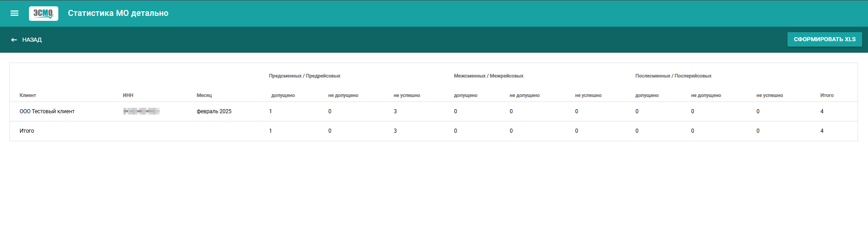Image resolution: width=868 pixels, height=250 pixels.
Task: Click не допущено header under Межсменных
Action: pos(525,96)
